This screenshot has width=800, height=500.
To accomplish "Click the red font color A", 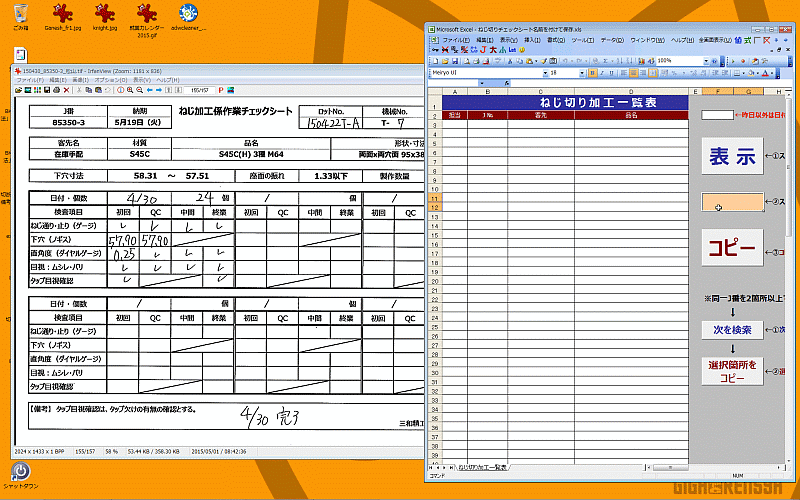I will [x=765, y=73].
